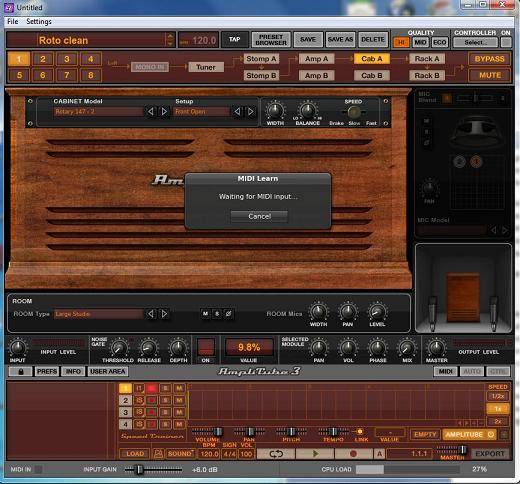Open the Stomp B module
The height and width of the screenshot is (484, 520).
[x=261, y=76]
